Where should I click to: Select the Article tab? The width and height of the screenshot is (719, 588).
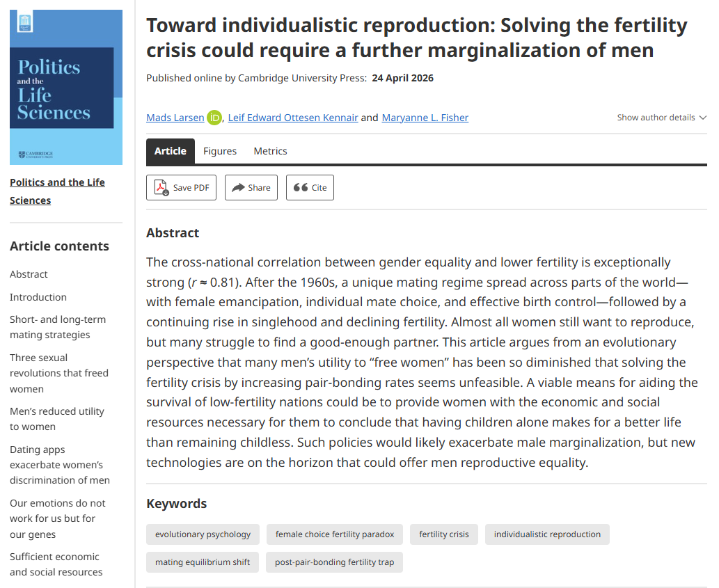[170, 151]
